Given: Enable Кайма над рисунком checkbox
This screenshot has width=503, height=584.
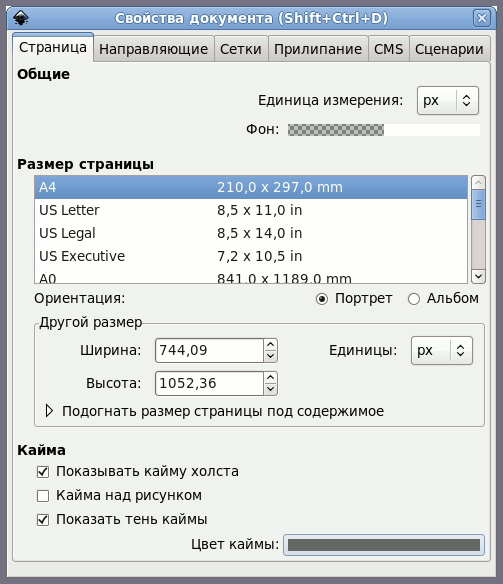Looking at the screenshot, I should coord(43,496).
